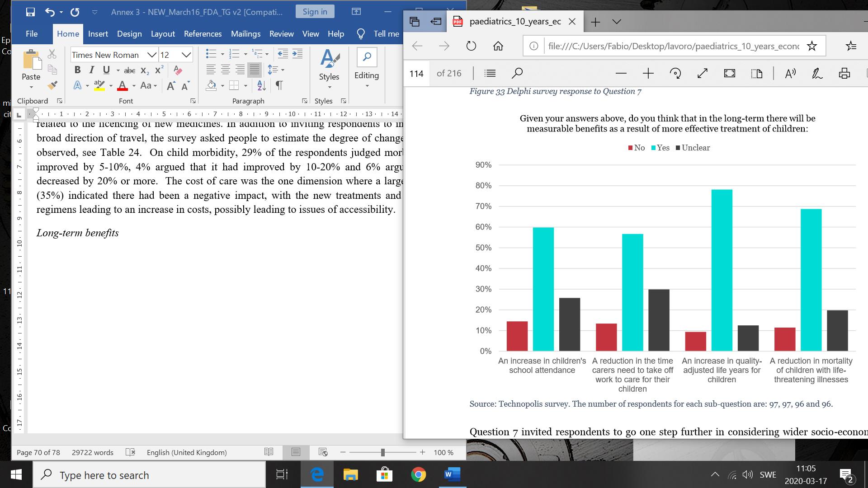Click the PDF read aloud icon
This screenshot has width=868, height=488.
(x=790, y=73)
